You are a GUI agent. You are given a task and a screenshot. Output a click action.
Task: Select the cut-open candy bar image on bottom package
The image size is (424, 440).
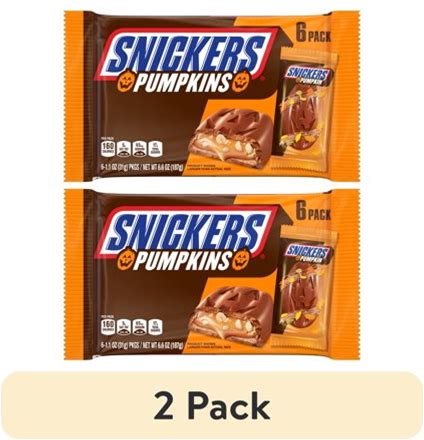pos(232,314)
